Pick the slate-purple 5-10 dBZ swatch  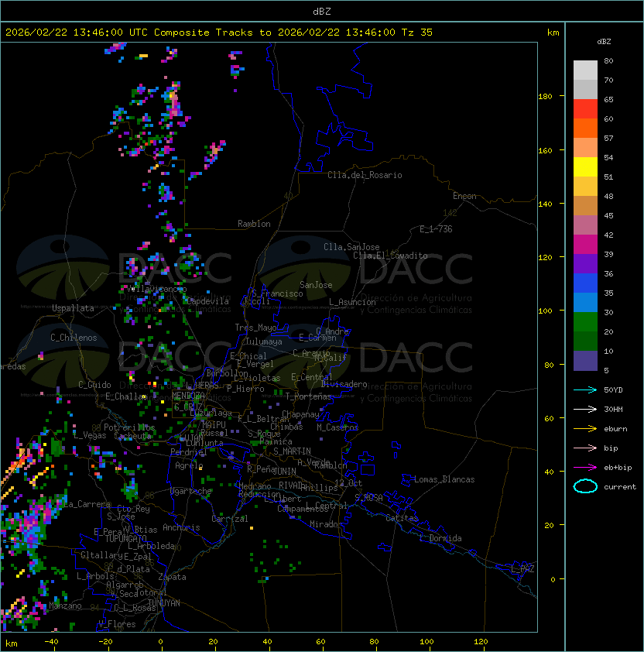click(585, 361)
